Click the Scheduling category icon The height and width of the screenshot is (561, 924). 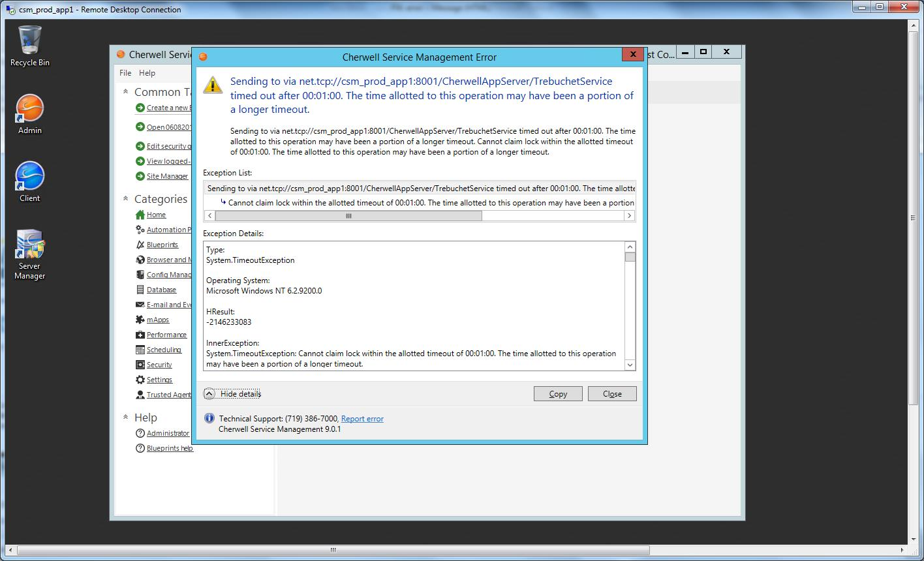pos(140,350)
